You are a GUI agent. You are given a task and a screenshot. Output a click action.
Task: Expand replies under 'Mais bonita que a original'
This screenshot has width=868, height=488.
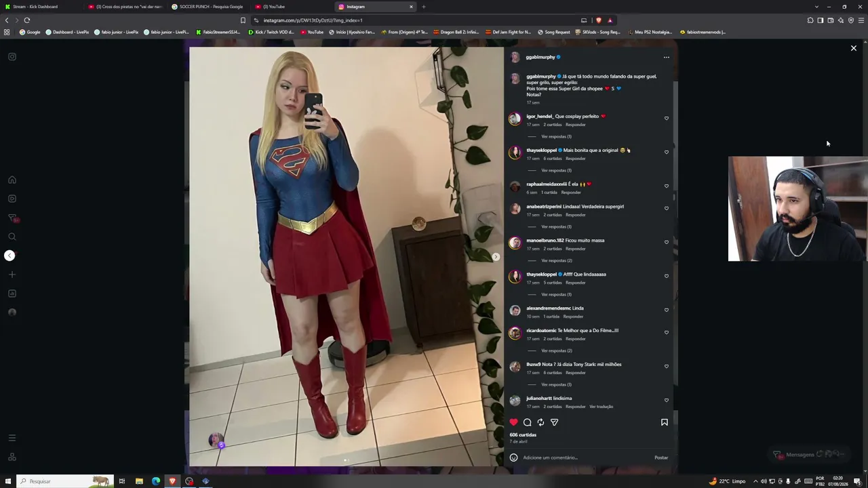(x=556, y=170)
